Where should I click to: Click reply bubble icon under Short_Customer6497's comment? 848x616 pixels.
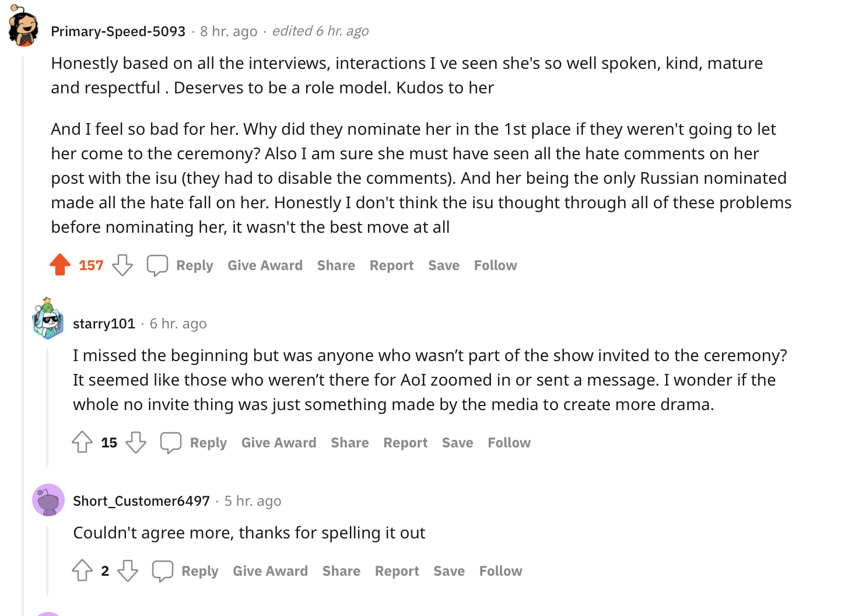click(163, 570)
